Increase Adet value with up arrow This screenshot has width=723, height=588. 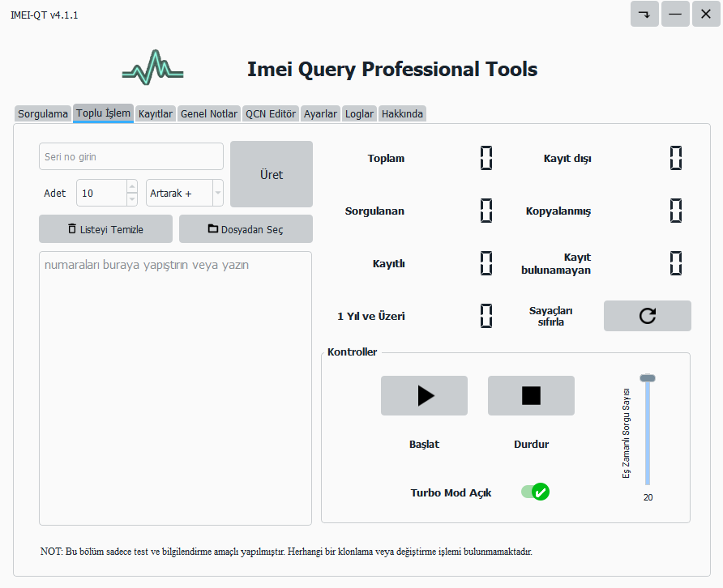(132, 187)
